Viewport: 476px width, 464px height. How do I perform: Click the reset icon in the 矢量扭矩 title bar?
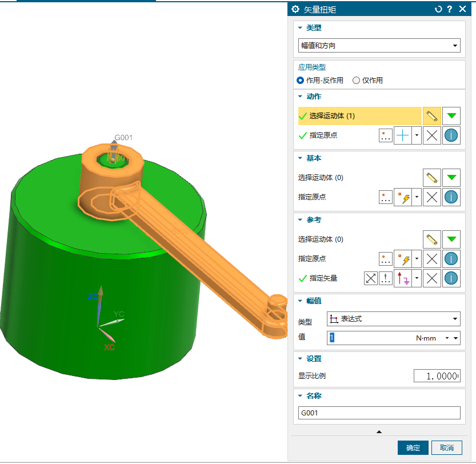pos(438,9)
